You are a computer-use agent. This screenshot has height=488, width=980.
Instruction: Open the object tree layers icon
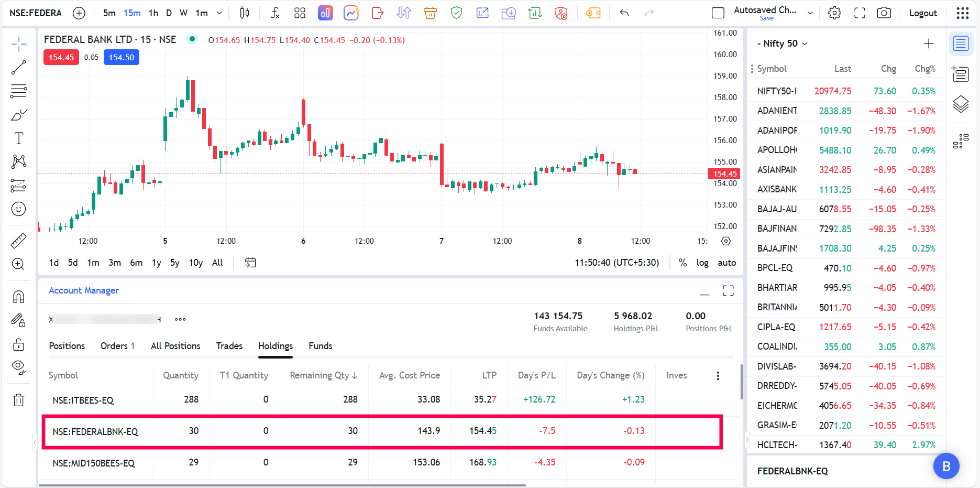click(961, 104)
